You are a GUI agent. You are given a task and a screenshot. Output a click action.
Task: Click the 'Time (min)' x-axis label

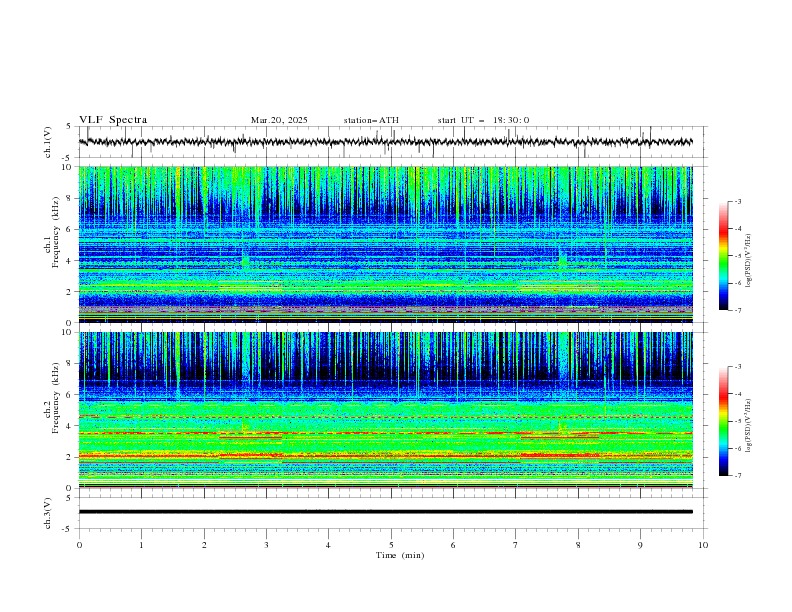pyautogui.click(x=400, y=555)
